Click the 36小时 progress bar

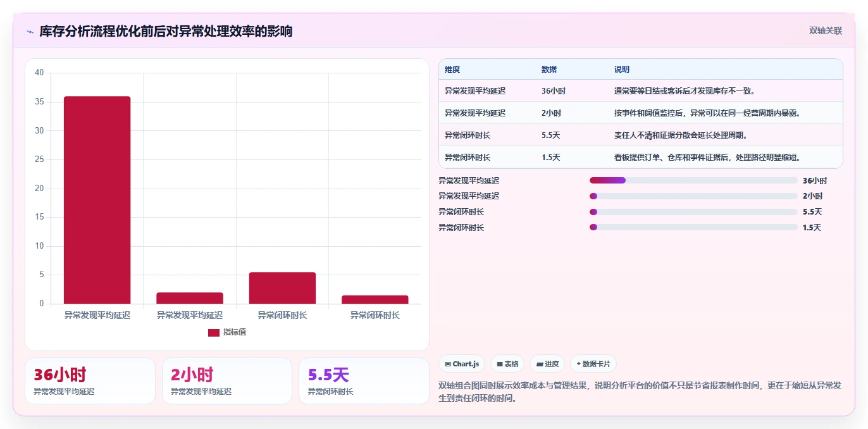coord(693,180)
